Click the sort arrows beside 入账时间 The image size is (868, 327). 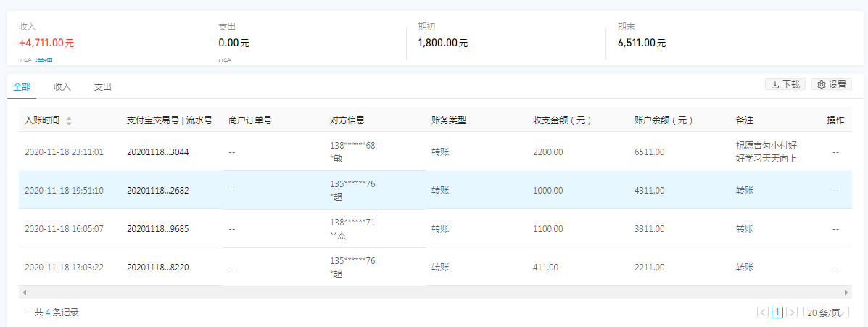pyautogui.click(x=69, y=121)
